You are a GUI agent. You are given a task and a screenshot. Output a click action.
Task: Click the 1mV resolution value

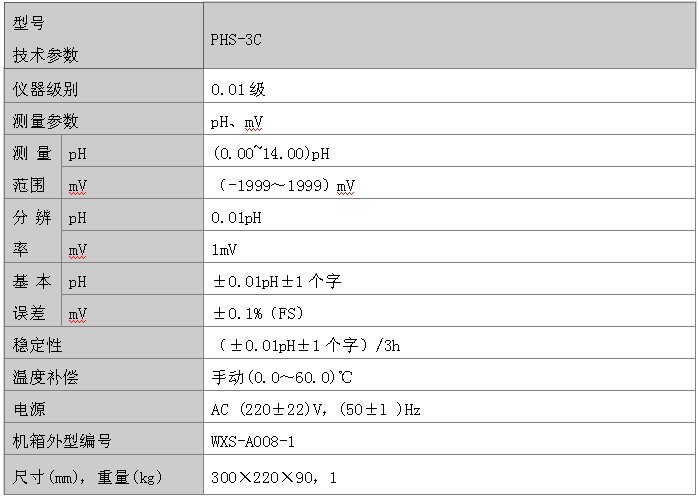(x=224, y=249)
